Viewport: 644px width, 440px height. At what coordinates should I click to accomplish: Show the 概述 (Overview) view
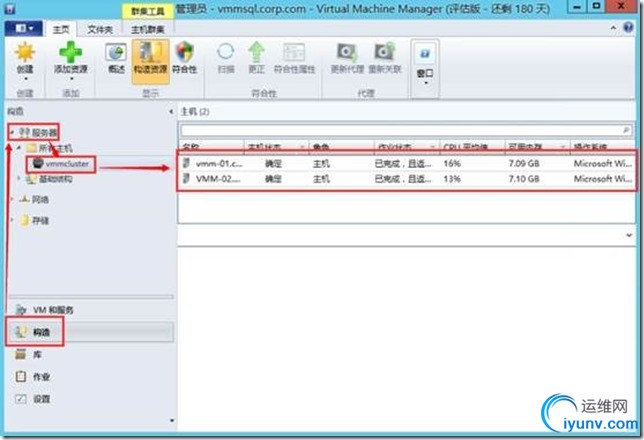[116, 59]
